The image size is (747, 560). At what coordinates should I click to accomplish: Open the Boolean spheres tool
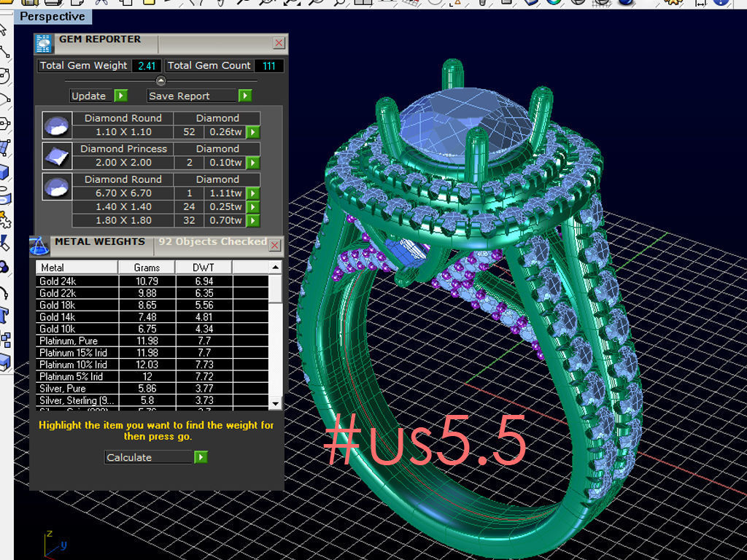pyautogui.click(x=4, y=267)
